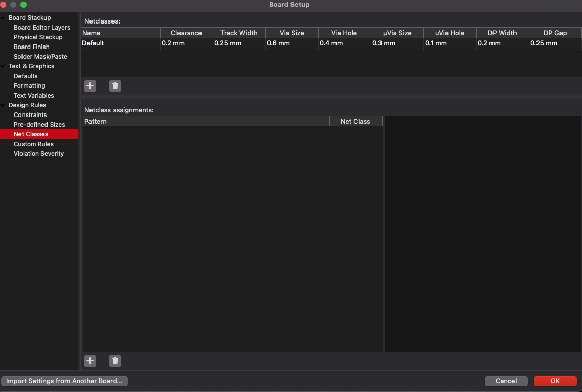This screenshot has height=392, width=582.
Task: Open the Violation Severity page
Action: [x=38, y=153]
